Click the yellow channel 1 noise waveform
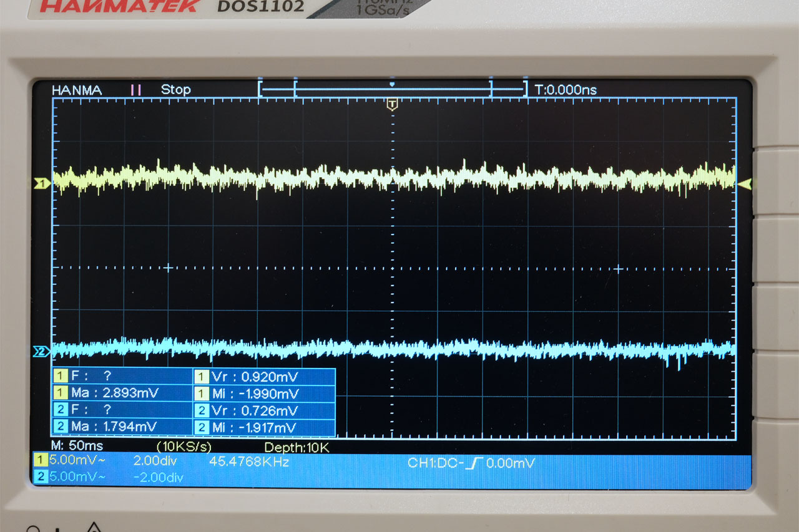799x532 pixels. point(395,178)
